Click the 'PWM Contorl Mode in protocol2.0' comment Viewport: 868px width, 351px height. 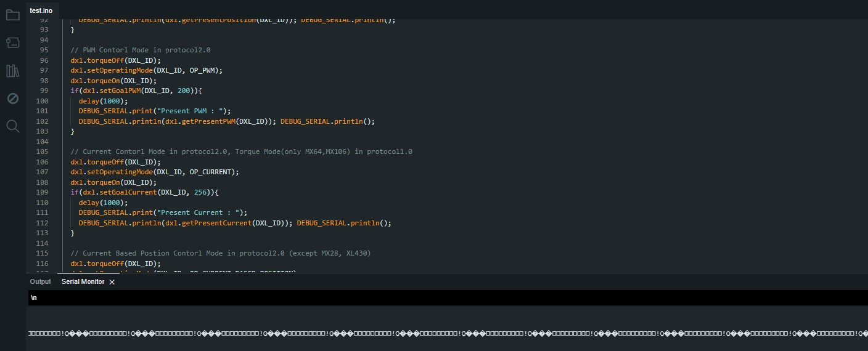[x=141, y=50]
